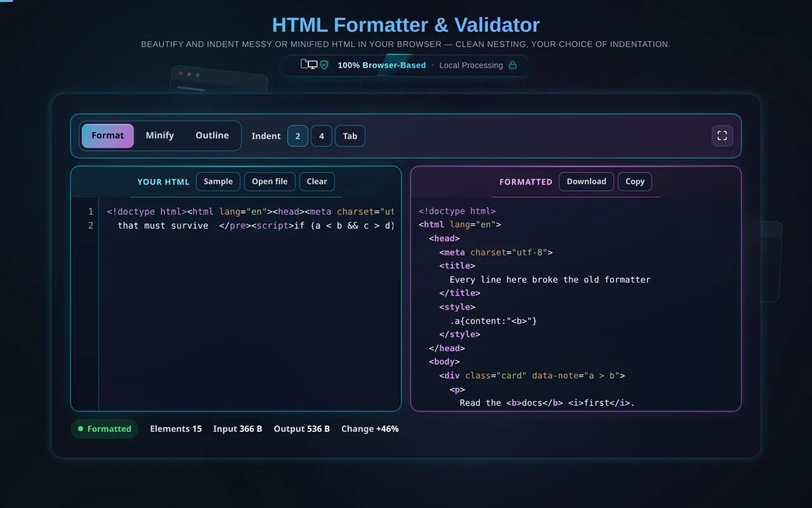Switch to Minify mode
812x508 pixels.
click(160, 136)
